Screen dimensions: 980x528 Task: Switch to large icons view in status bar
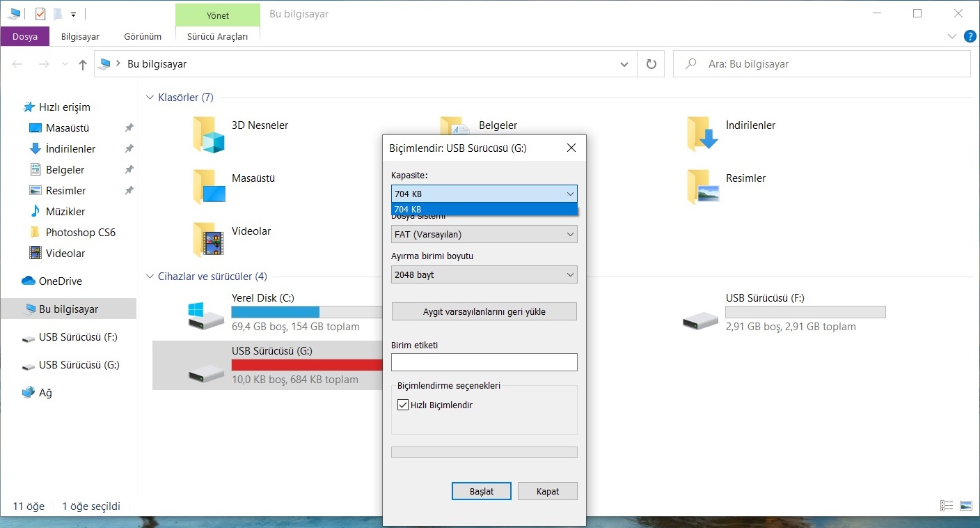(966, 506)
